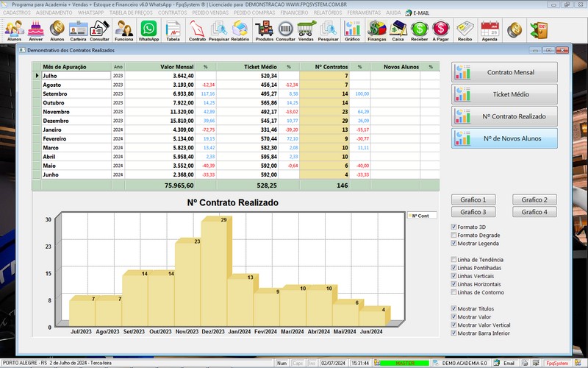Click the Contrato Mensal button
Image resolution: width=588 pixels, height=368 pixels.
coord(504,72)
